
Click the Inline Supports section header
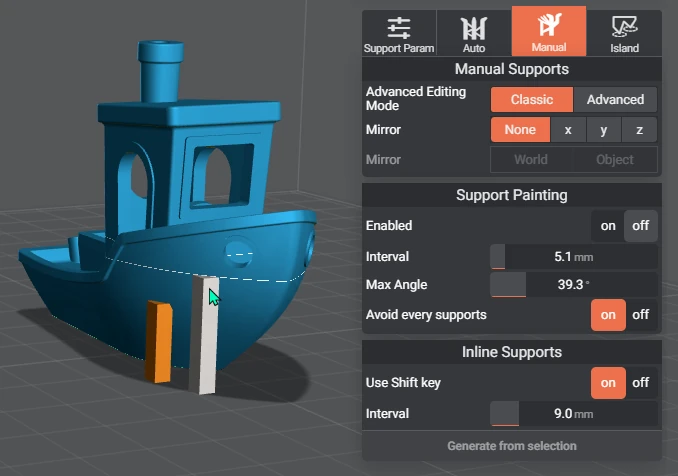tap(512, 352)
